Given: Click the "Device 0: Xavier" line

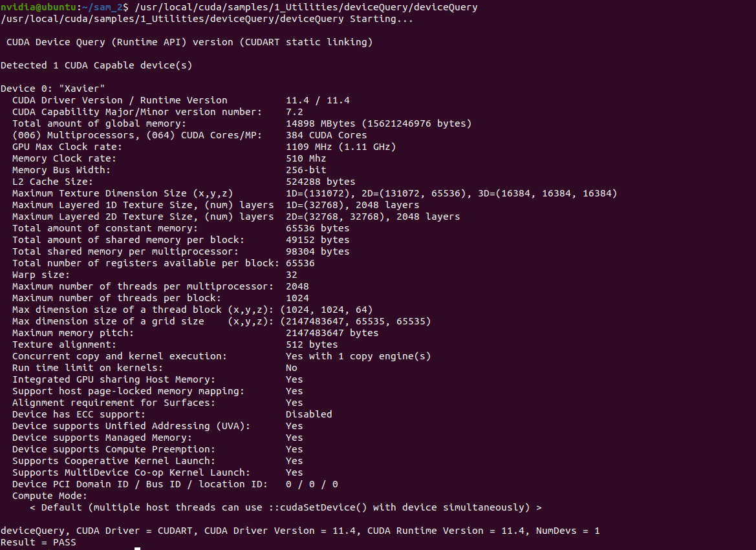Looking at the screenshot, I should [x=52, y=89].
